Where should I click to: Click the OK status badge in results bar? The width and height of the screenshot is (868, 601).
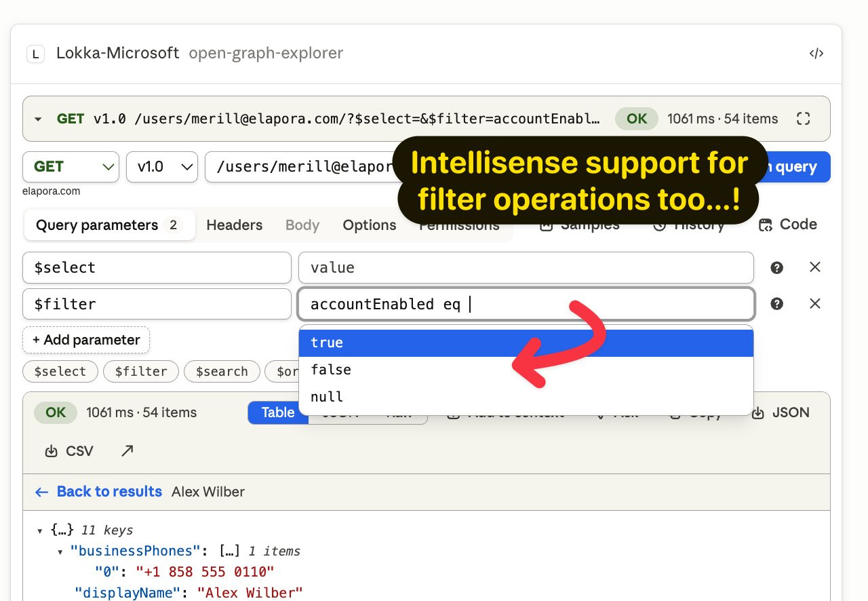point(56,412)
